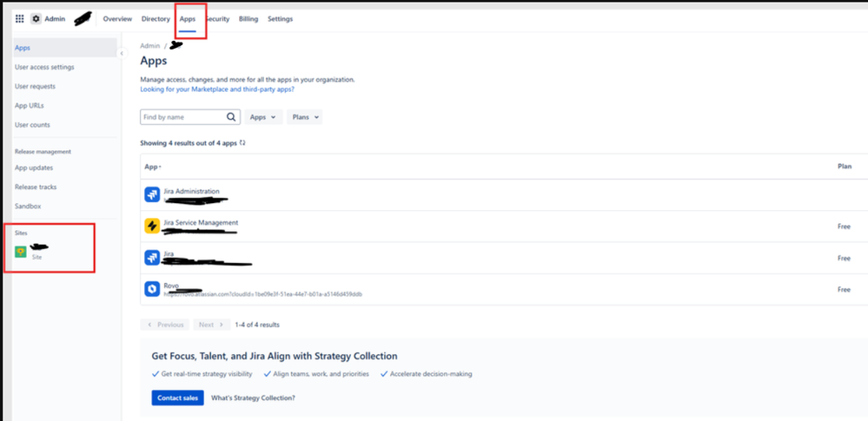This screenshot has width=868, height=421.
Task: Click the Admin label in top bar
Action: pos(55,19)
